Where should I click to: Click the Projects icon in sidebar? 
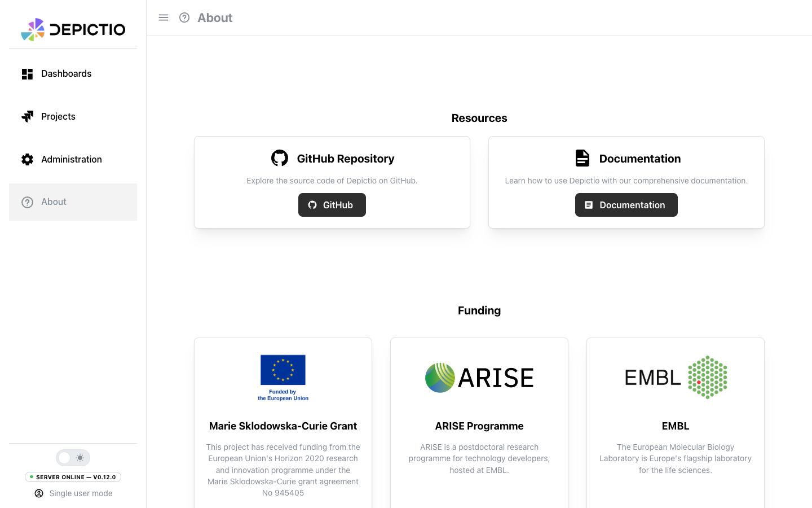[x=27, y=116]
